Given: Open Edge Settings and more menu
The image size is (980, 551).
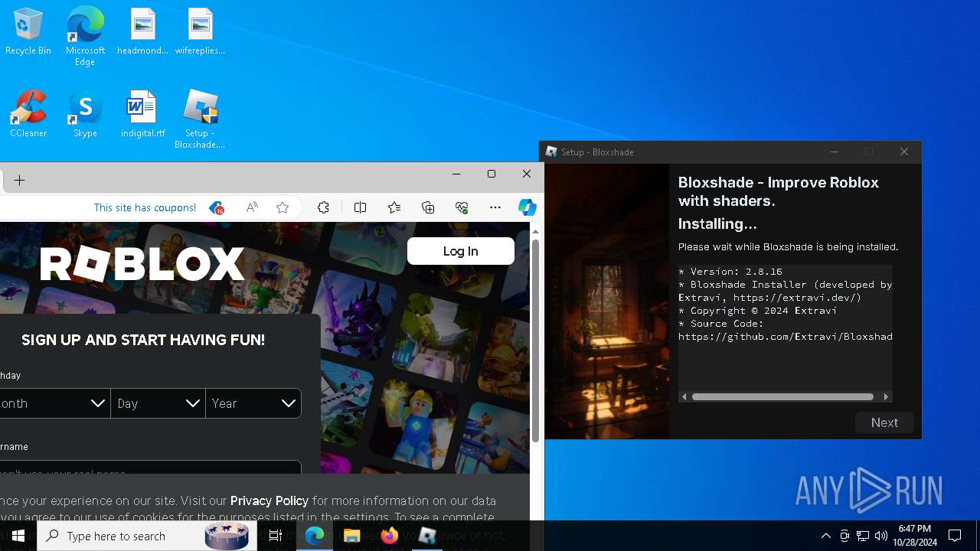Looking at the screenshot, I should (x=495, y=207).
